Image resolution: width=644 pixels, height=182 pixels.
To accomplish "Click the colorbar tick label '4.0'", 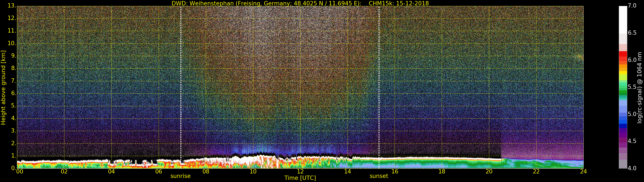I will (632, 168).
